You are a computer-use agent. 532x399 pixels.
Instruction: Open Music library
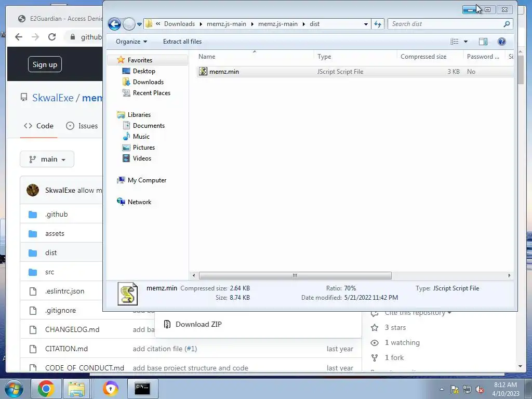click(141, 137)
